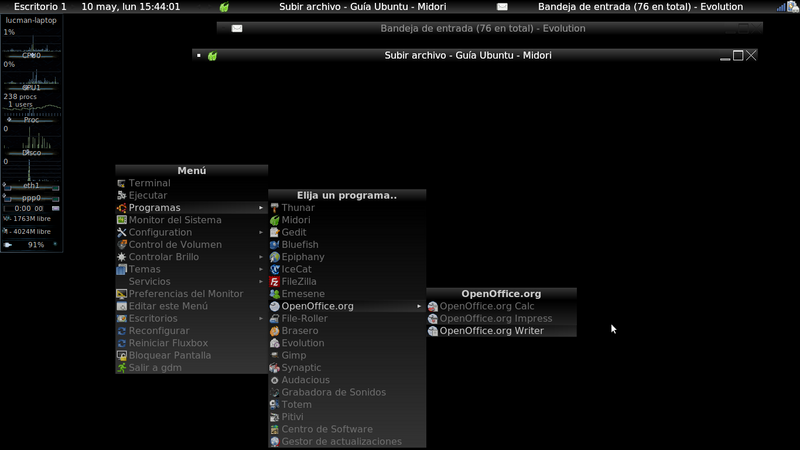Click Escritorio 1 workspace label in toolbar
The image size is (800, 450).
click(x=40, y=7)
